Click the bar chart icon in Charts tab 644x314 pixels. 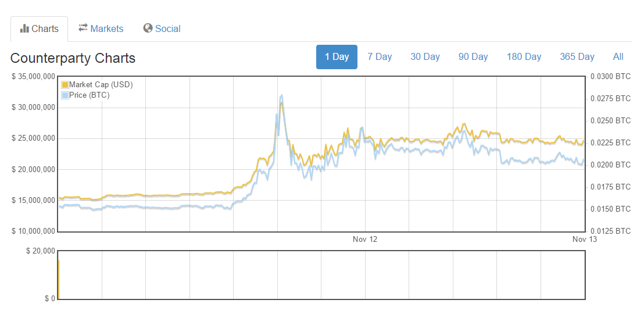pos(24,28)
